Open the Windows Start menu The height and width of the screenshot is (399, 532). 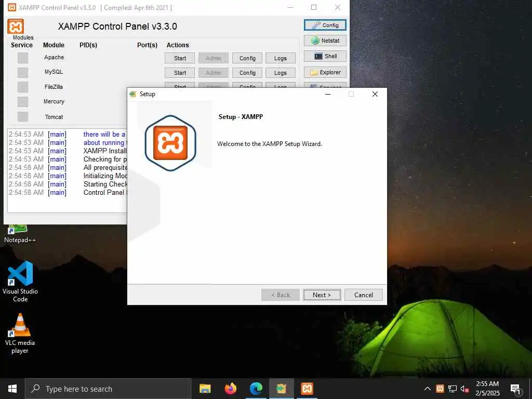click(12, 389)
